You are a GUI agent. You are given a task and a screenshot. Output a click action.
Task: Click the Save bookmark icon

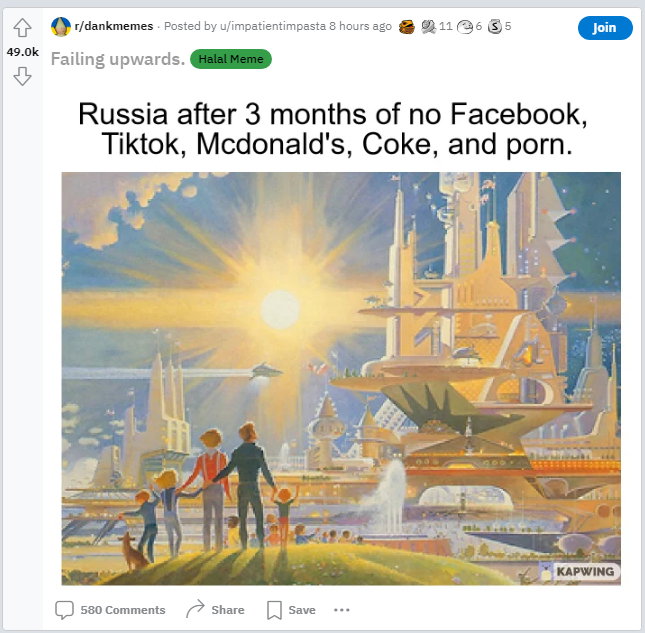pyautogui.click(x=274, y=610)
